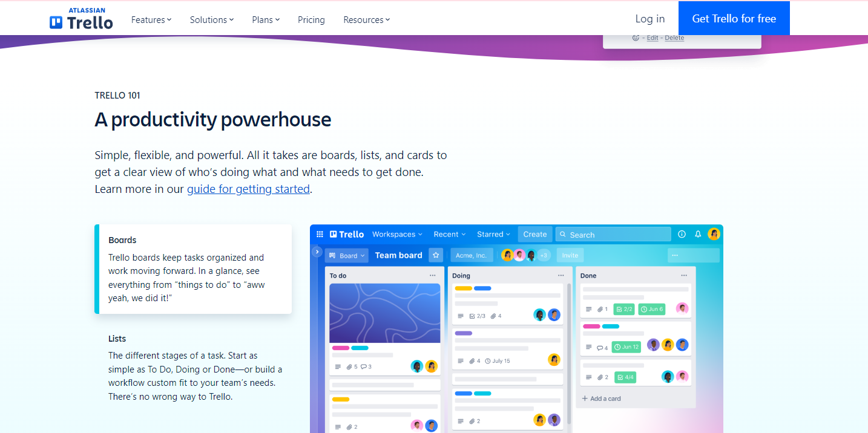Click the information icon in board header

[x=682, y=234]
